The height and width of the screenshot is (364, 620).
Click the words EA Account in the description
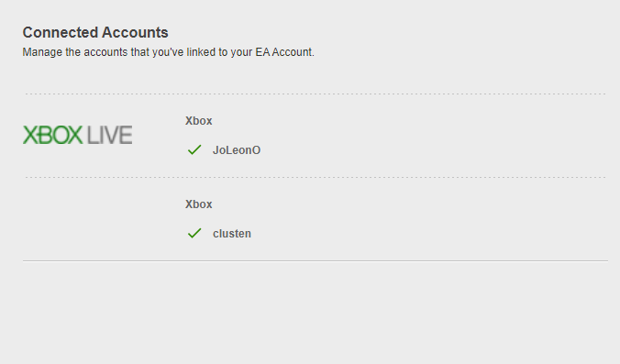click(x=284, y=52)
